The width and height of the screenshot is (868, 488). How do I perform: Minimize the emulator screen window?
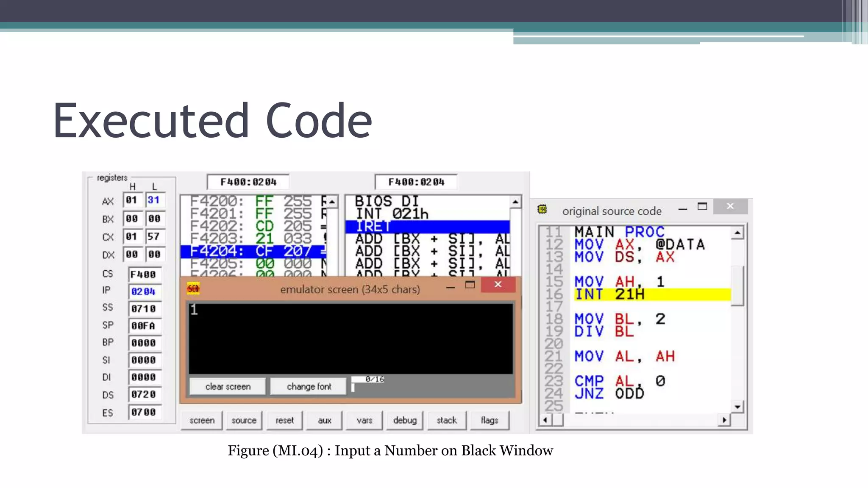[451, 288]
